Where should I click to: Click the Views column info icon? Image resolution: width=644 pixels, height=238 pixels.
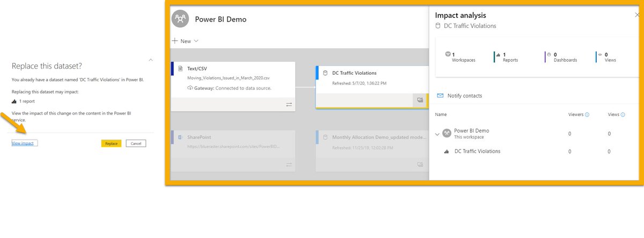tap(623, 114)
